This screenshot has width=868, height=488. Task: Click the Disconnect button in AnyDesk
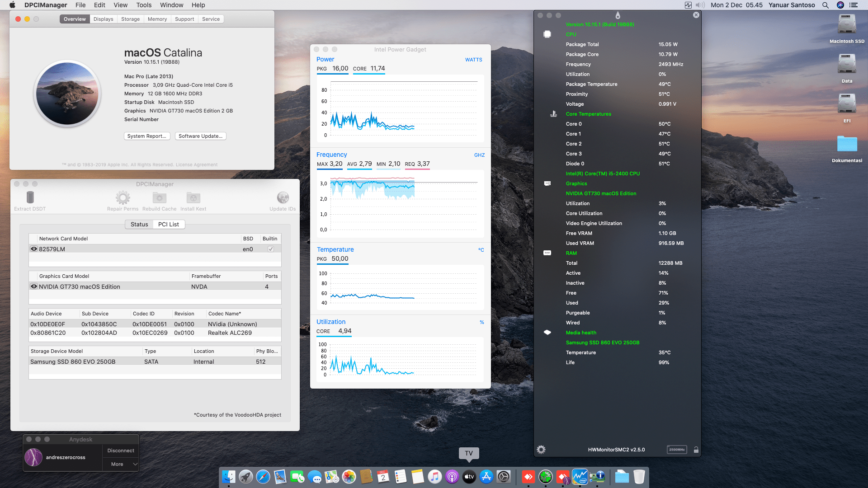coord(120,450)
